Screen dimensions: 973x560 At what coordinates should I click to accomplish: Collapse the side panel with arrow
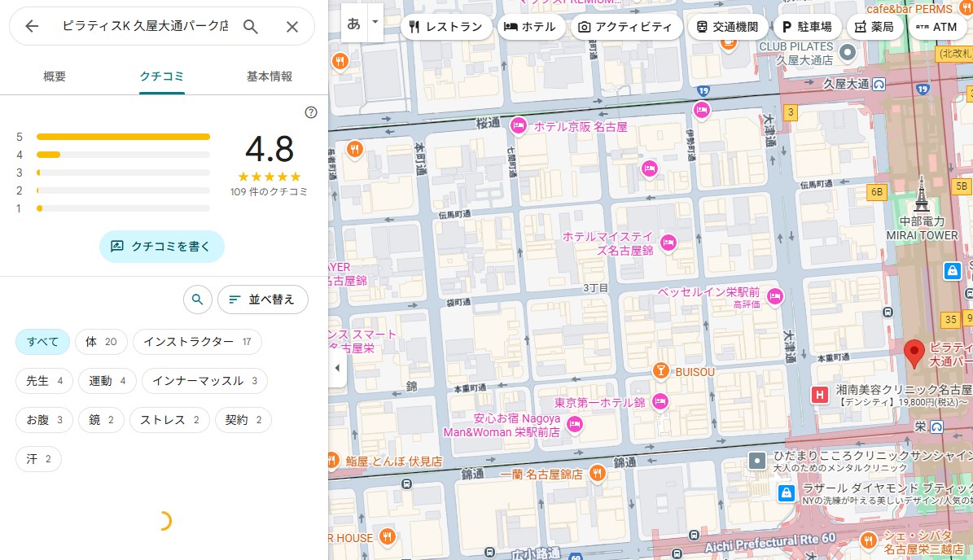[338, 368]
